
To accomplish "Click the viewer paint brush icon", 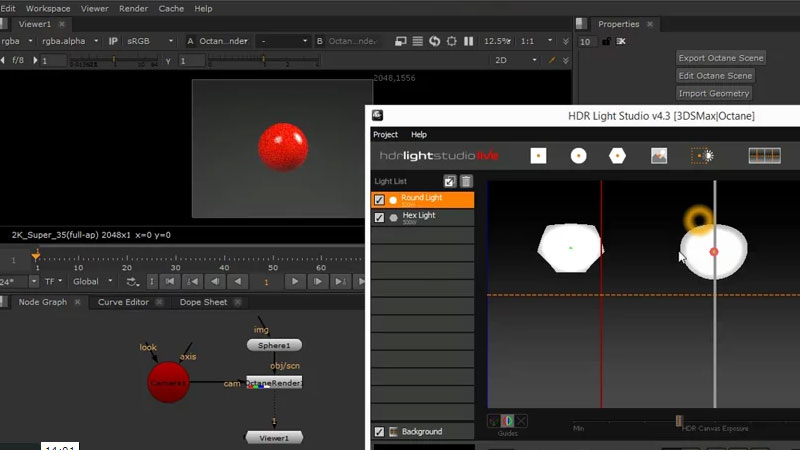I will 552,60.
